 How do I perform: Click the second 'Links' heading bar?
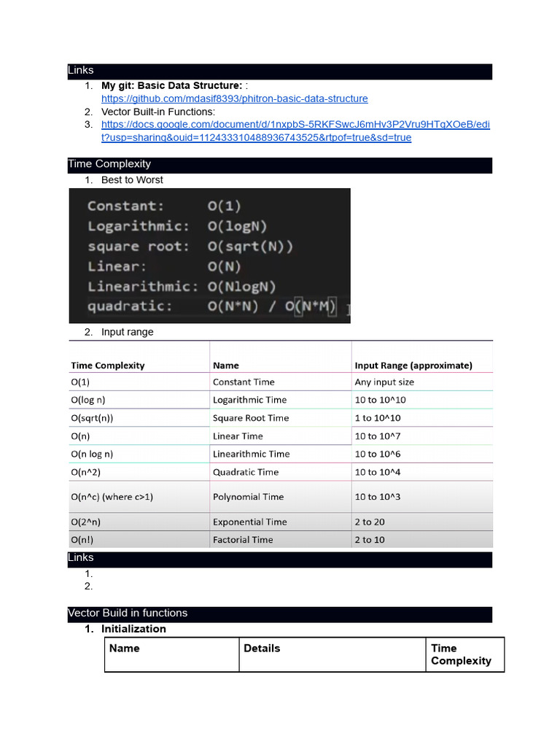point(280,560)
